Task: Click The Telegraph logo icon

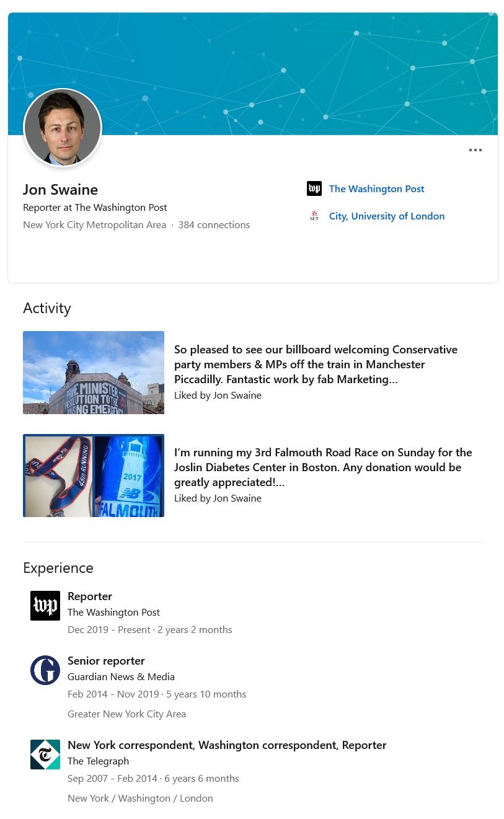Action: coord(45,755)
